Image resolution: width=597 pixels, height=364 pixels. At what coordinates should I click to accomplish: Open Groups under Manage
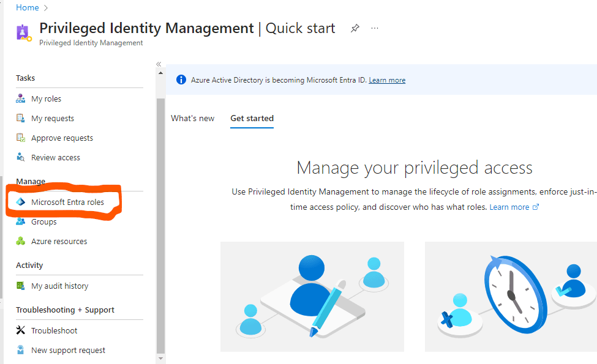[43, 222]
